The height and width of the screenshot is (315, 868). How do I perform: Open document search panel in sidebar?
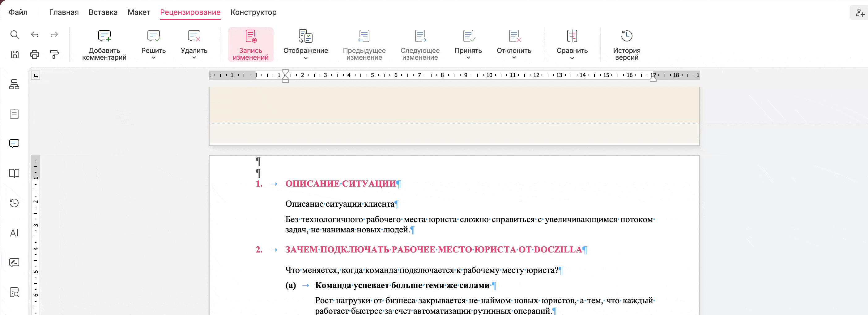(14, 292)
